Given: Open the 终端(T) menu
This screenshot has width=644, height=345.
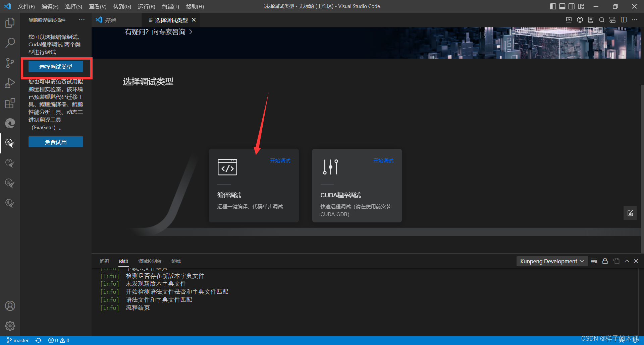Looking at the screenshot, I should click(170, 7).
